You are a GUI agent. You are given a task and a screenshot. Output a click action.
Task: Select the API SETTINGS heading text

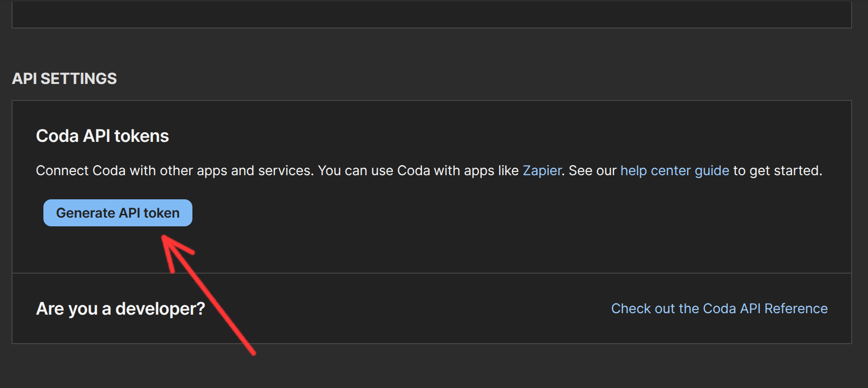click(64, 79)
